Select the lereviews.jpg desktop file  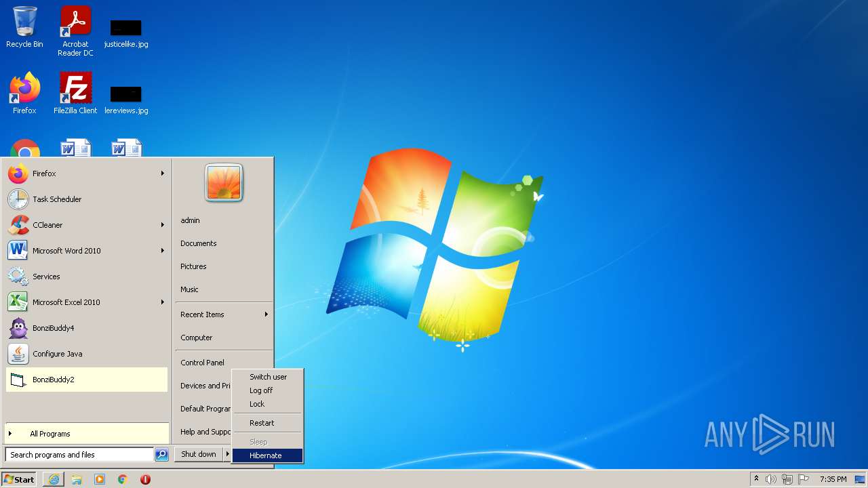(126, 99)
